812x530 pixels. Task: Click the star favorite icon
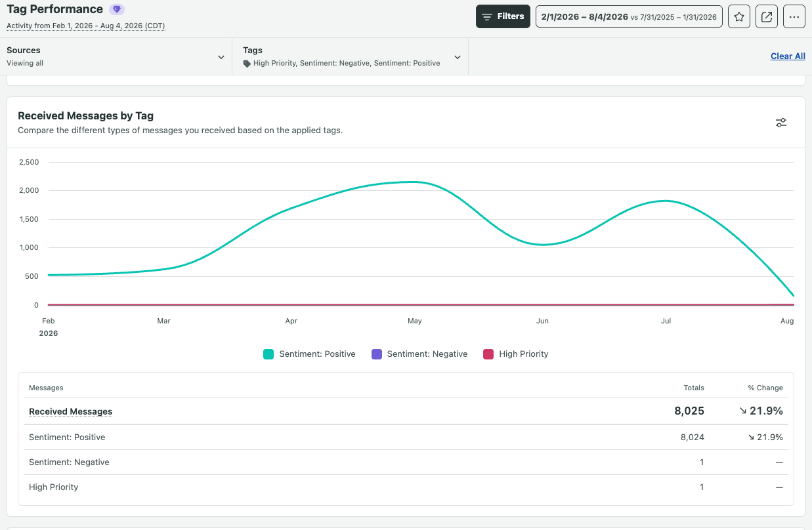(x=739, y=16)
